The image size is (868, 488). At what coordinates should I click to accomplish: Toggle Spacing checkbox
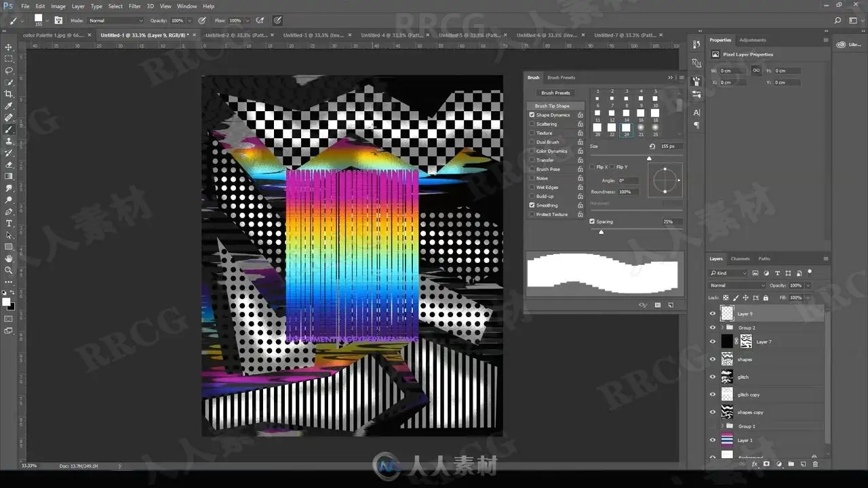coord(592,222)
